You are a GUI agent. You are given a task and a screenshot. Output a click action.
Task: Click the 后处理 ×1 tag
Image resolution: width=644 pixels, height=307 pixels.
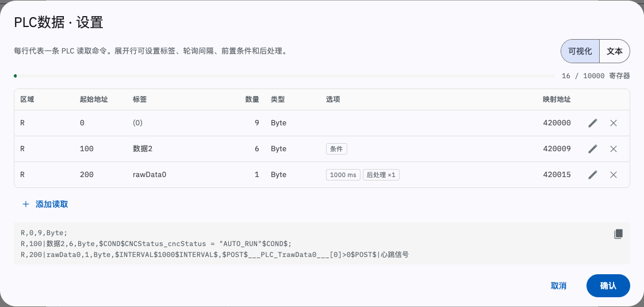pyautogui.click(x=381, y=175)
